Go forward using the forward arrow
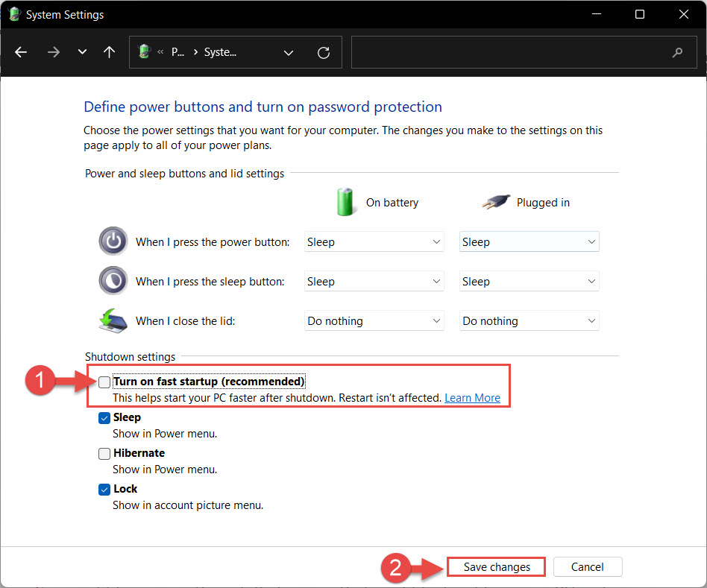Image resolution: width=707 pixels, height=588 pixels. (x=53, y=52)
